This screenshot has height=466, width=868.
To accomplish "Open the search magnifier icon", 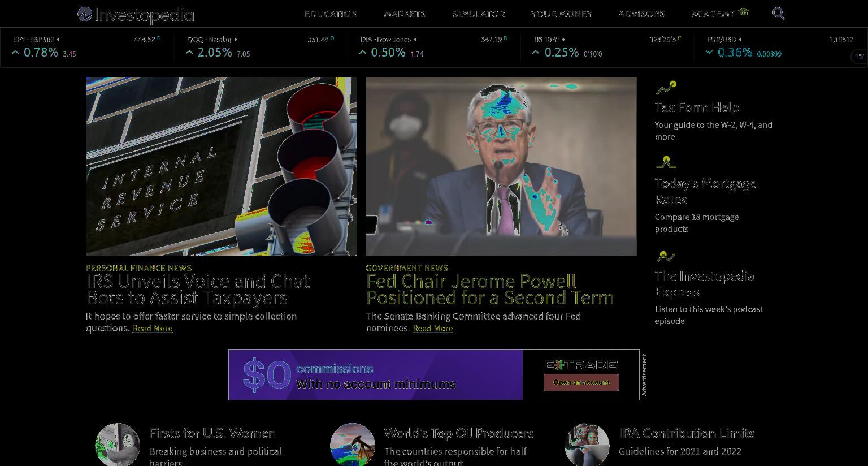I will coord(778,14).
